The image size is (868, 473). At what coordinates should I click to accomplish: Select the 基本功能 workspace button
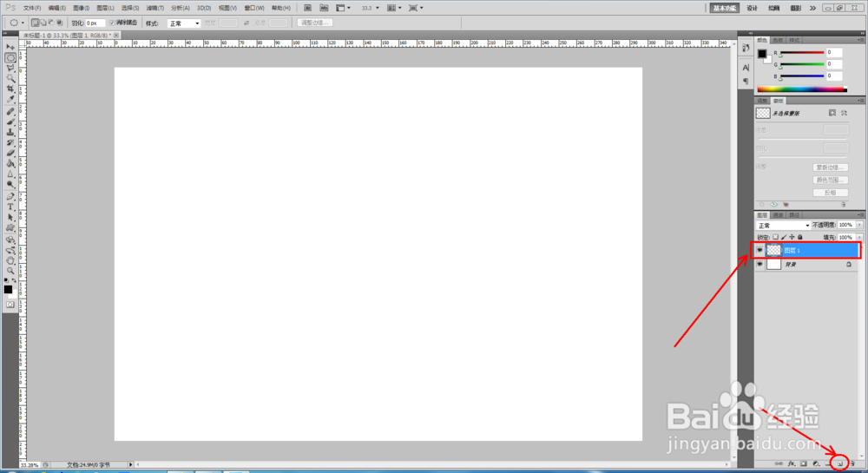click(724, 8)
